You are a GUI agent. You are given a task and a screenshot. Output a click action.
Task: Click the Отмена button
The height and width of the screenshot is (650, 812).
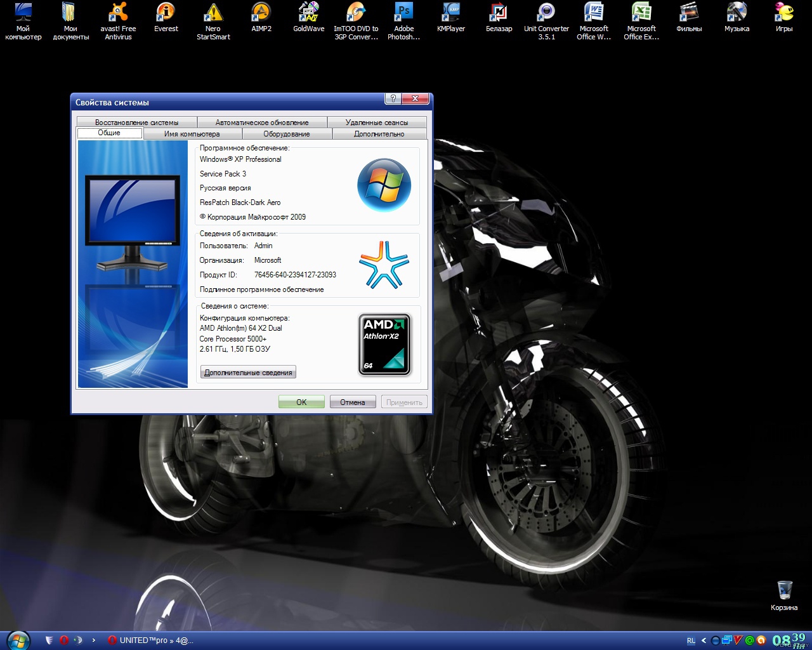tap(353, 402)
